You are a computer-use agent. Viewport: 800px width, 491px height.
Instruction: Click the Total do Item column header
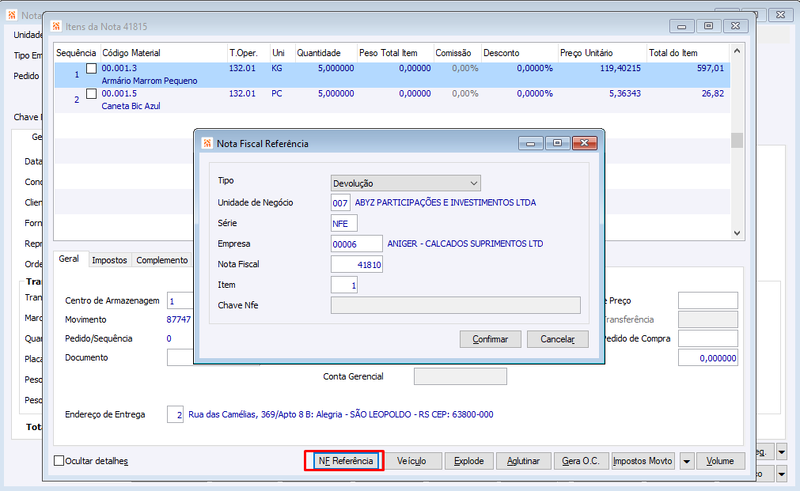(687, 53)
